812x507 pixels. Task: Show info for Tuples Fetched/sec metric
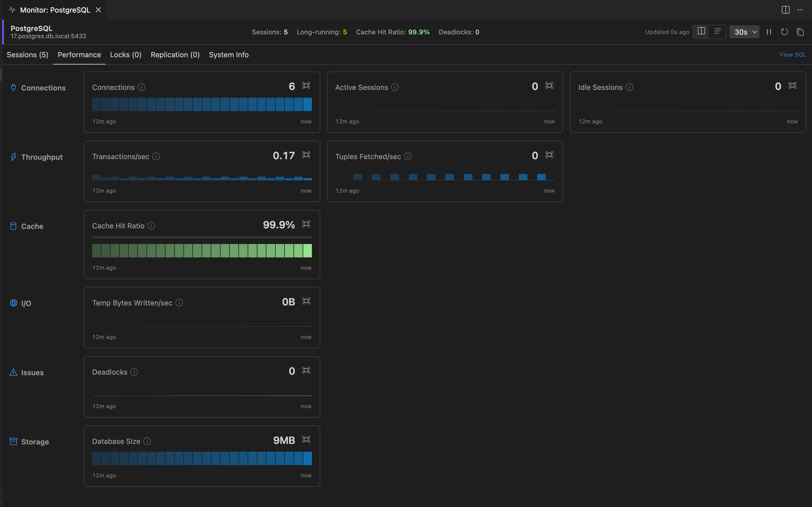point(407,156)
